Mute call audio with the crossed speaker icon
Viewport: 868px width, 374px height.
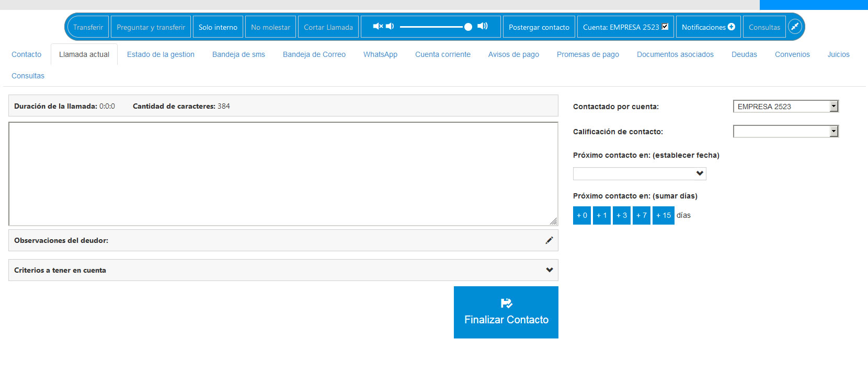click(378, 26)
